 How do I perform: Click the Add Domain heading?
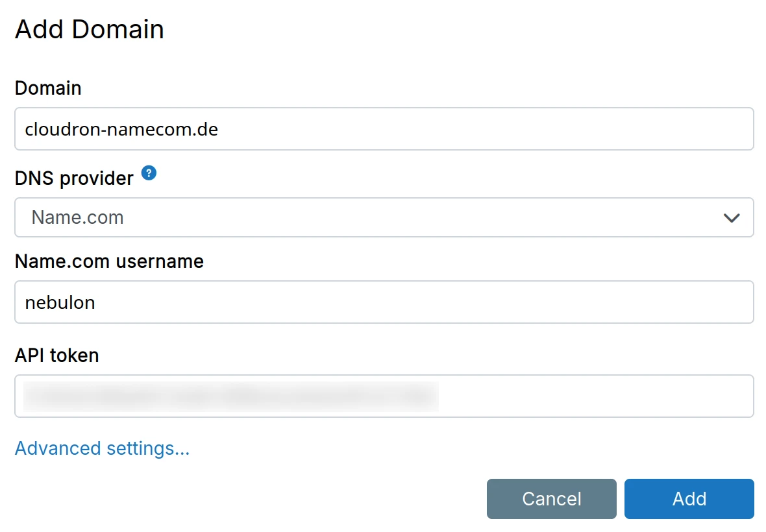pos(90,29)
